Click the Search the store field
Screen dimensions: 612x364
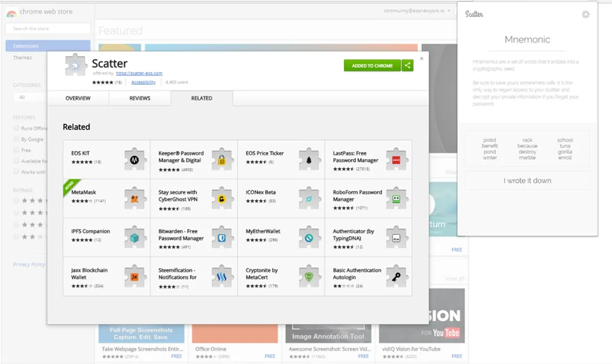[x=47, y=29]
